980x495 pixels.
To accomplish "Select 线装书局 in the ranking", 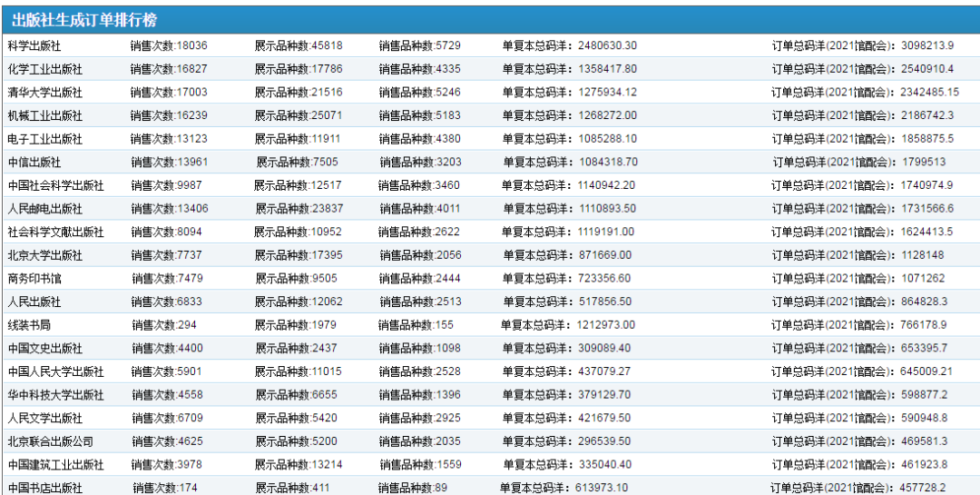I will coord(29,325).
